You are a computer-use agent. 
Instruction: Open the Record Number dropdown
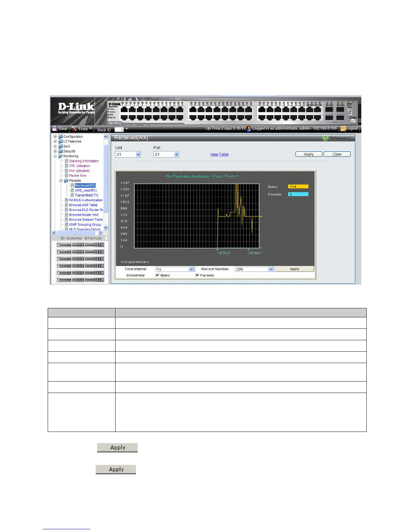[x=271, y=269]
